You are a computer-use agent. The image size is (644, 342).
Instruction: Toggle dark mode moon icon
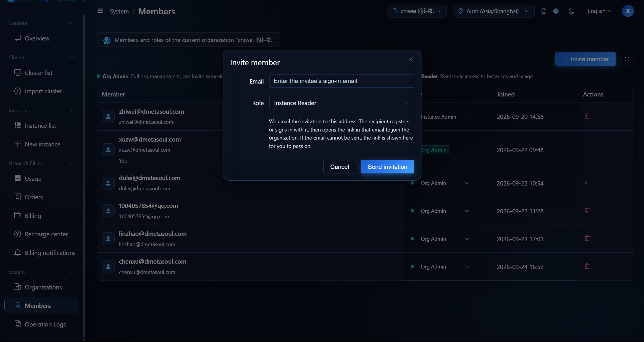coord(571,11)
